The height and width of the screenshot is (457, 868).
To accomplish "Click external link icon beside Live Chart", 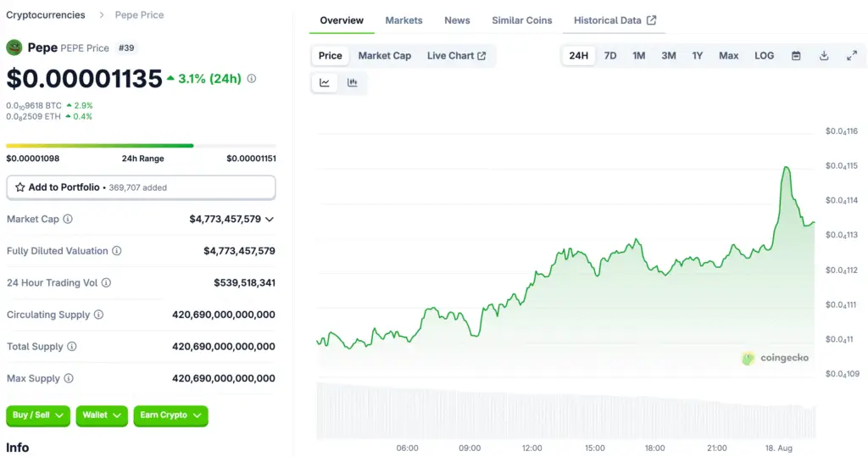I will pos(481,56).
